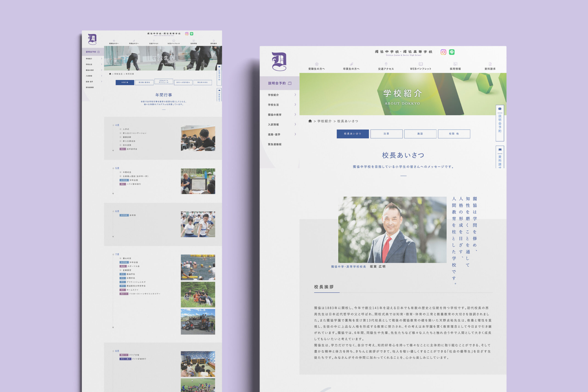Open 交通アクセス on the 校長あいさつ page header
588x392 pixels.
pyautogui.click(x=386, y=67)
